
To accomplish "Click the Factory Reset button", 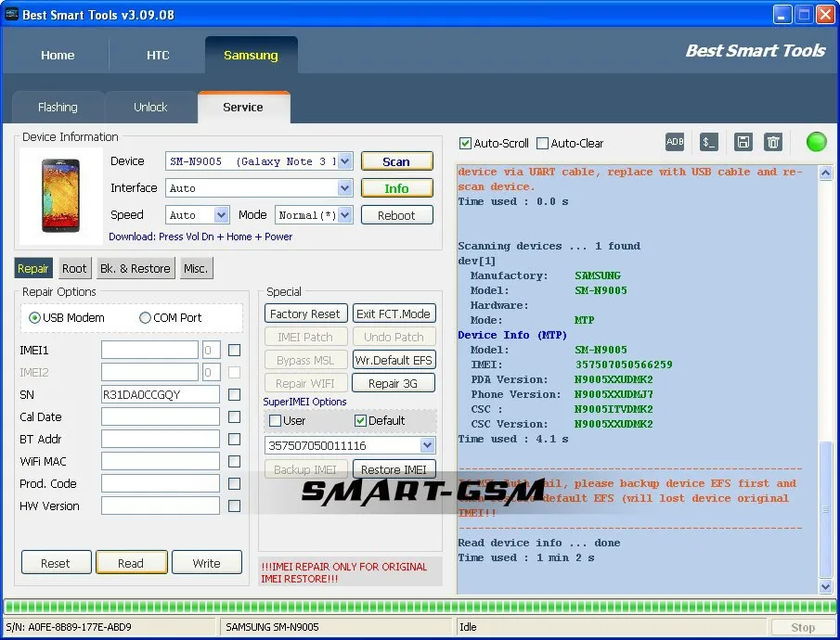I will pos(305,314).
